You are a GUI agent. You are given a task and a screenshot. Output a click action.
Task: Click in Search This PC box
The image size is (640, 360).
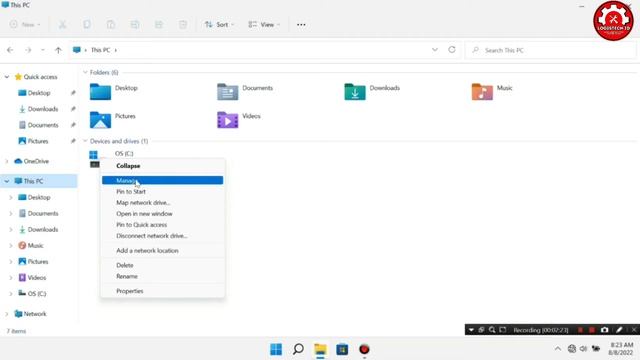coord(551,50)
